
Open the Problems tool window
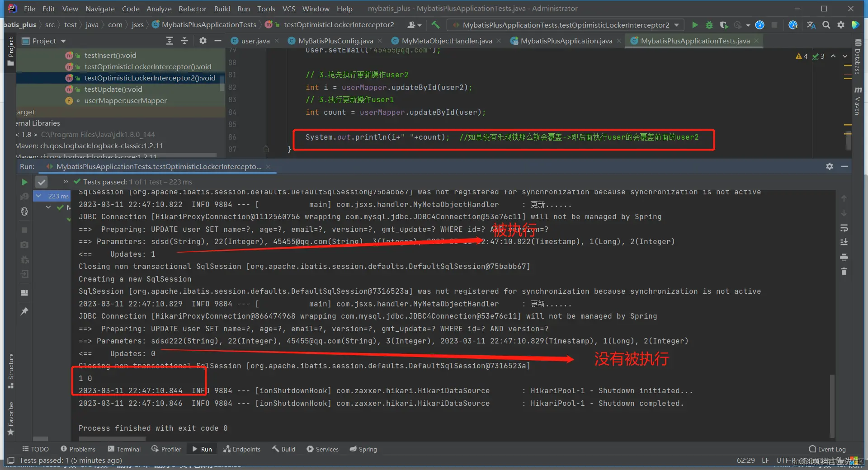coord(78,449)
